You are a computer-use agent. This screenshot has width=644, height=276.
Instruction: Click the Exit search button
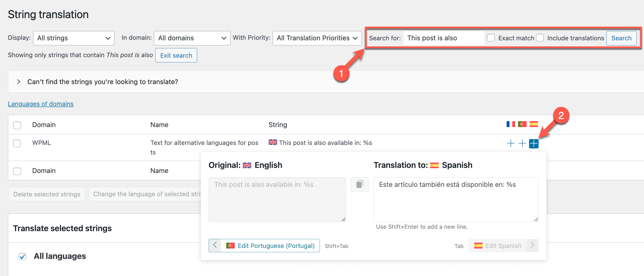point(176,55)
